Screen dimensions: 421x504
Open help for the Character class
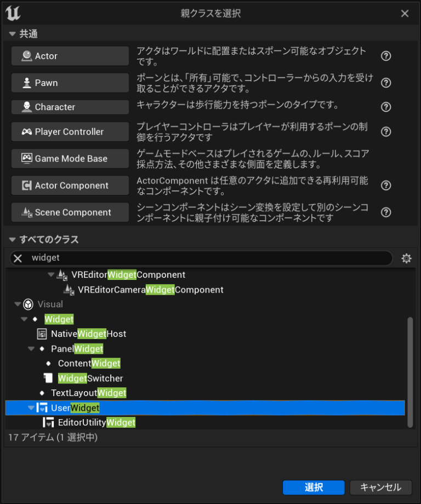[x=386, y=107]
